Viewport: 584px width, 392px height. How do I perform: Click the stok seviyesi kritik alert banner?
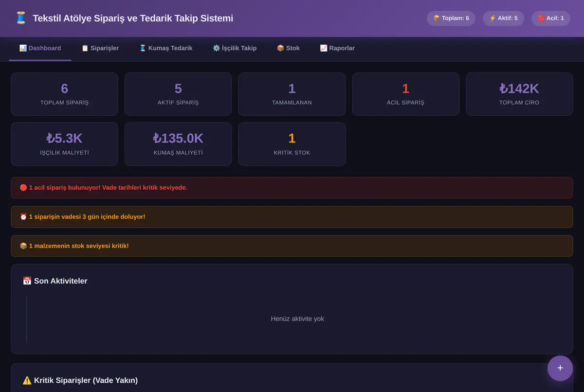tap(292, 246)
